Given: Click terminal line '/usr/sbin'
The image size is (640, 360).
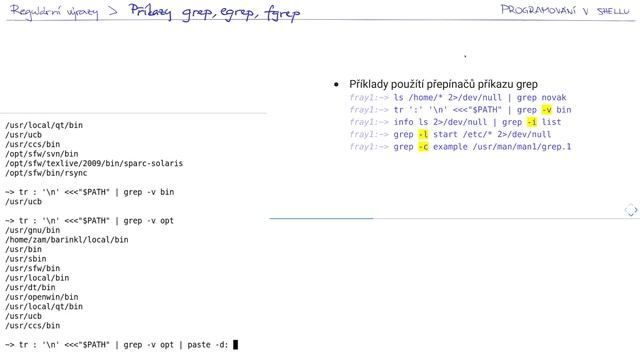Looking at the screenshot, I should [x=26, y=259].
